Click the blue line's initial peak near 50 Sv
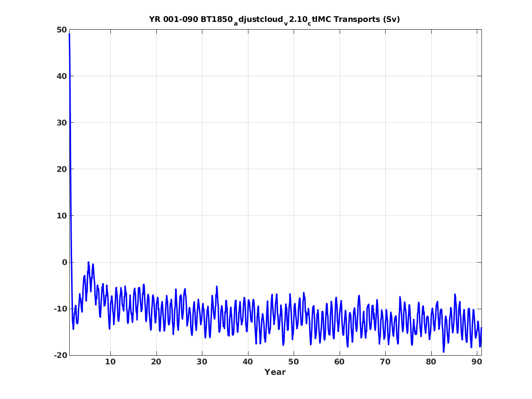The image size is (532, 399). (69, 34)
